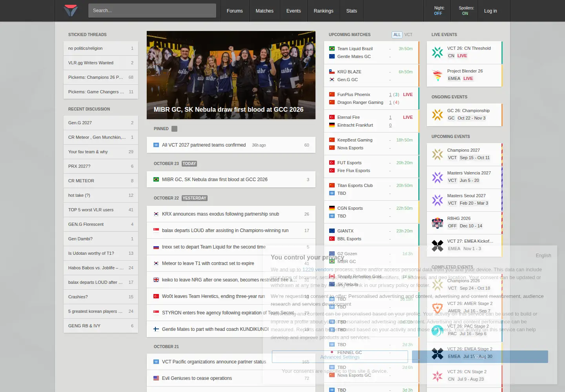The width and height of the screenshot is (565, 392).
Task: Open the 'TOP 5 worst VLR users' thread
Action: [x=101, y=210]
